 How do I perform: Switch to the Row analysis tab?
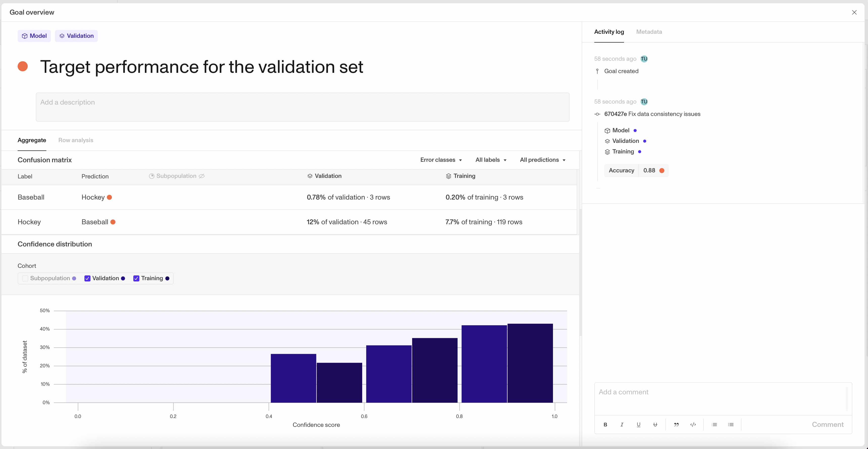pos(75,140)
